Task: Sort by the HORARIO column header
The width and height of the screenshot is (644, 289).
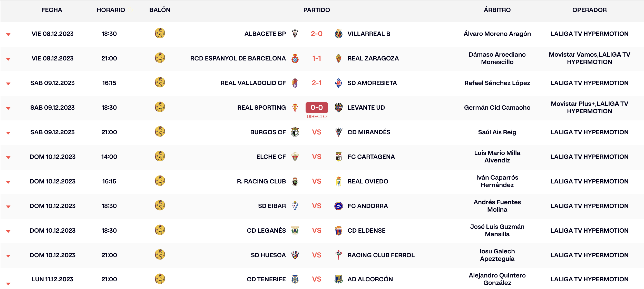Action: point(111,10)
